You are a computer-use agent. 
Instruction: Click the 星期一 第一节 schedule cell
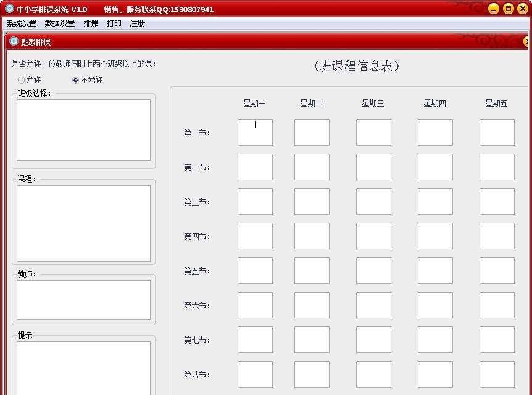pyautogui.click(x=255, y=132)
